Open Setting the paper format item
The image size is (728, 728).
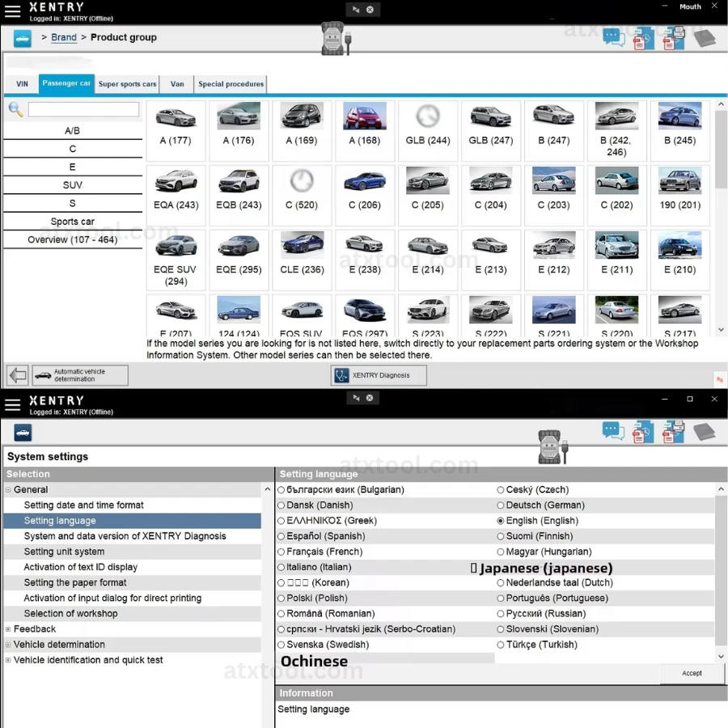pyautogui.click(x=133, y=582)
